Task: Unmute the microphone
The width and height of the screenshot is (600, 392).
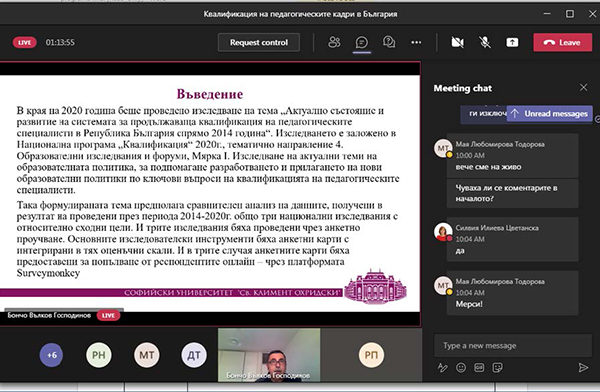Action: (x=485, y=42)
